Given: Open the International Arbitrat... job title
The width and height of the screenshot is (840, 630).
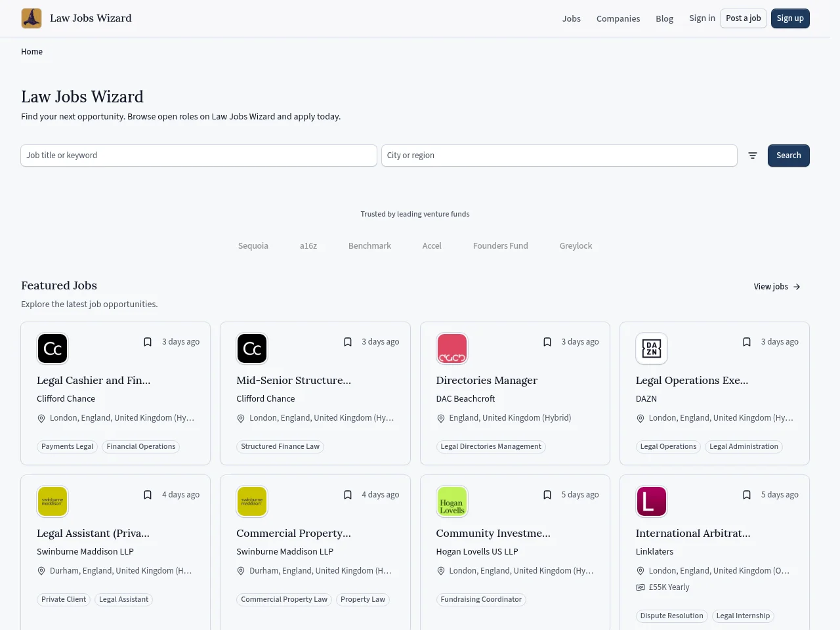Looking at the screenshot, I should click(x=693, y=534).
